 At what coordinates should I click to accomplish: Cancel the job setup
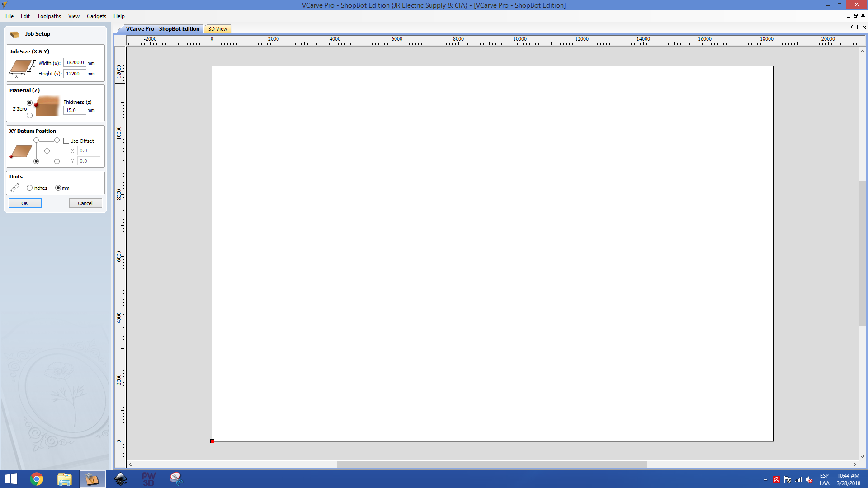tap(85, 203)
